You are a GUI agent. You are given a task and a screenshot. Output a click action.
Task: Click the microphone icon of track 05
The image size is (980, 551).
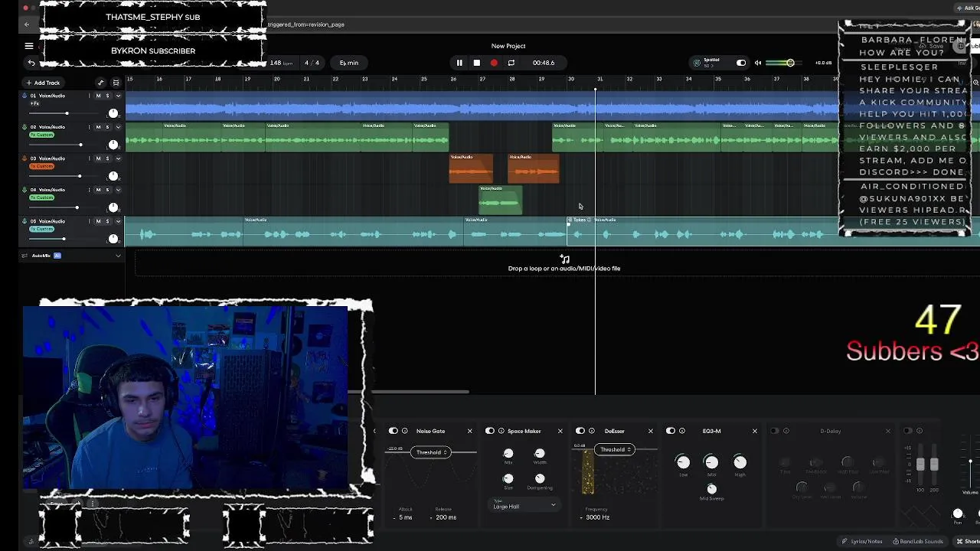coord(24,221)
